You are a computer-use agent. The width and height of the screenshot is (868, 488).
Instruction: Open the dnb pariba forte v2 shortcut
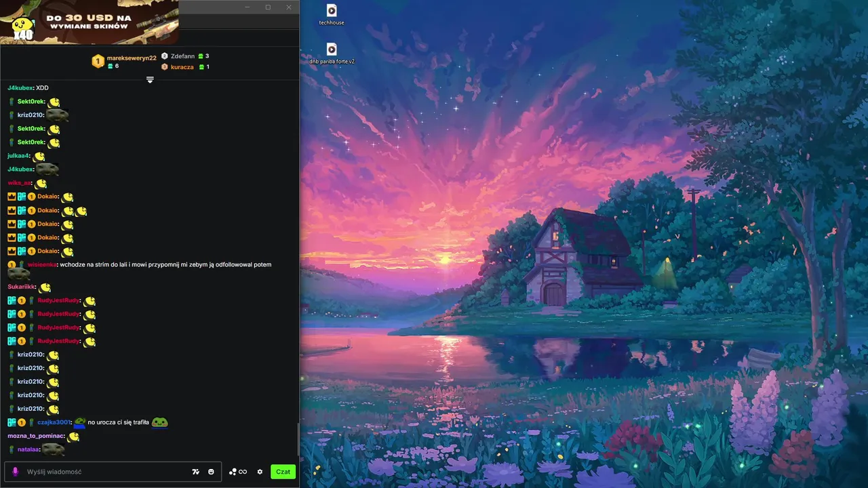332,54
